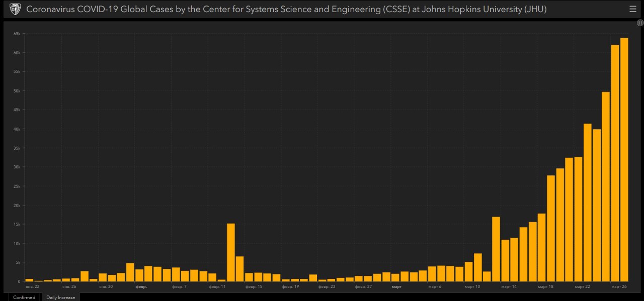Open the hamburger menu in header
Screen dimensions: 644x301
[x=632, y=9]
